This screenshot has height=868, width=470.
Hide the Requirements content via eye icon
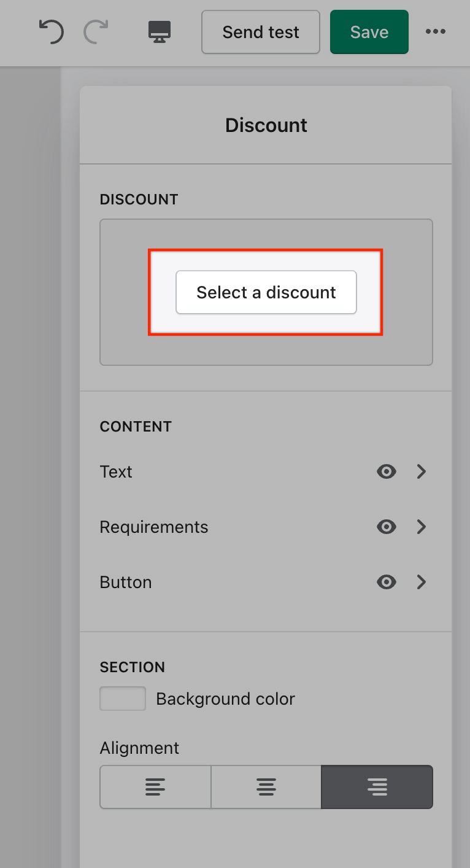(386, 527)
